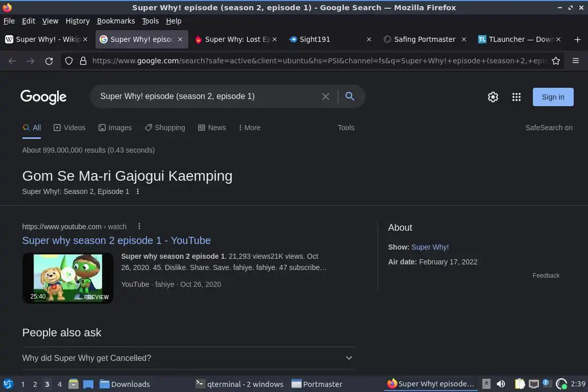Close the Super Why: Lost Ep tab

click(275, 39)
